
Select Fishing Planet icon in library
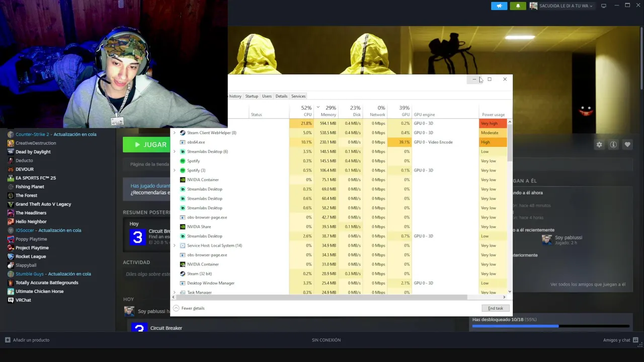point(11,187)
